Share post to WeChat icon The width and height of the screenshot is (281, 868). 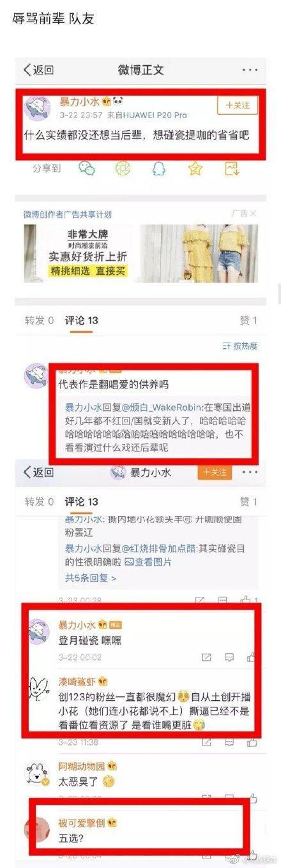[87, 168]
